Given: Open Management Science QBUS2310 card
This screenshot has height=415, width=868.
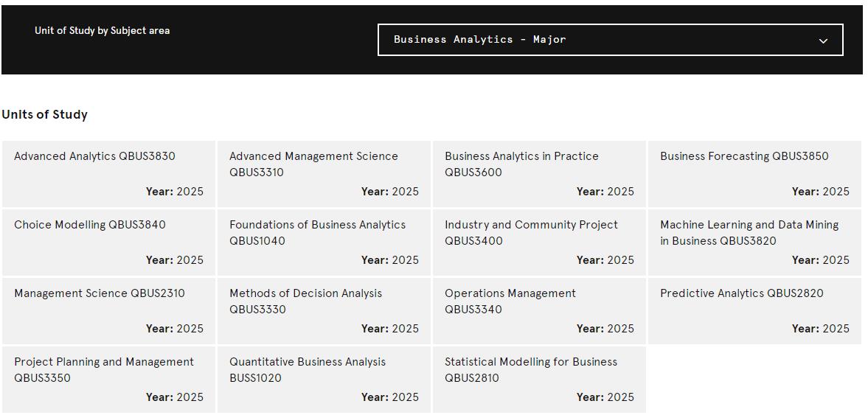Looking at the screenshot, I should pos(108,311).
